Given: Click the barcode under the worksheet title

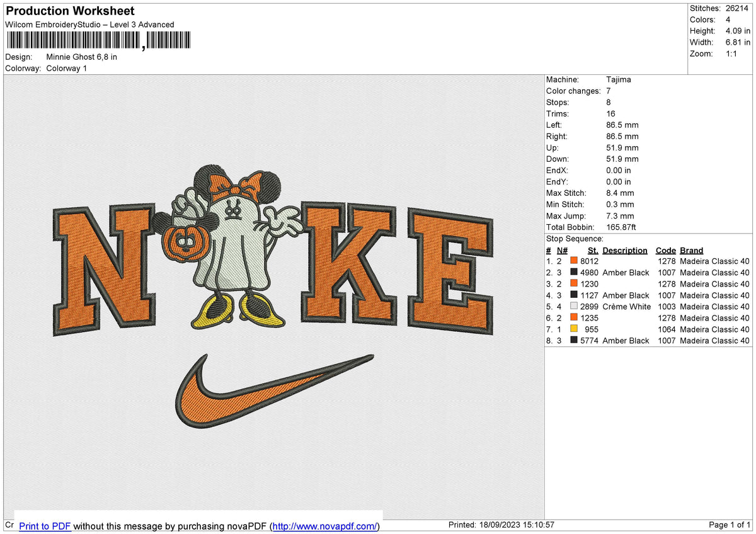Looking at the screenshot, I should click(x=98, y=41).
